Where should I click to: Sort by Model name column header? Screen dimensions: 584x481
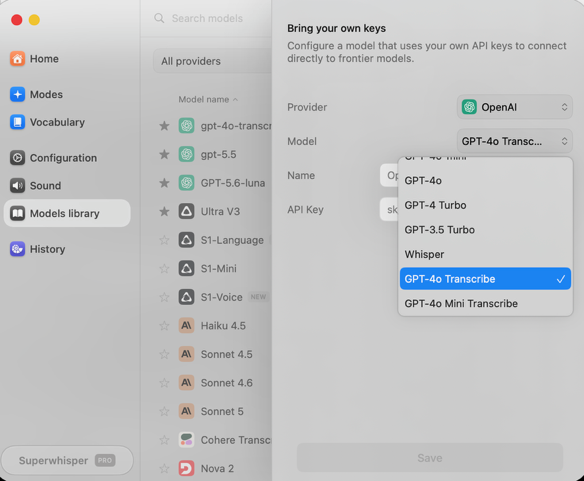tap(208, 99)
